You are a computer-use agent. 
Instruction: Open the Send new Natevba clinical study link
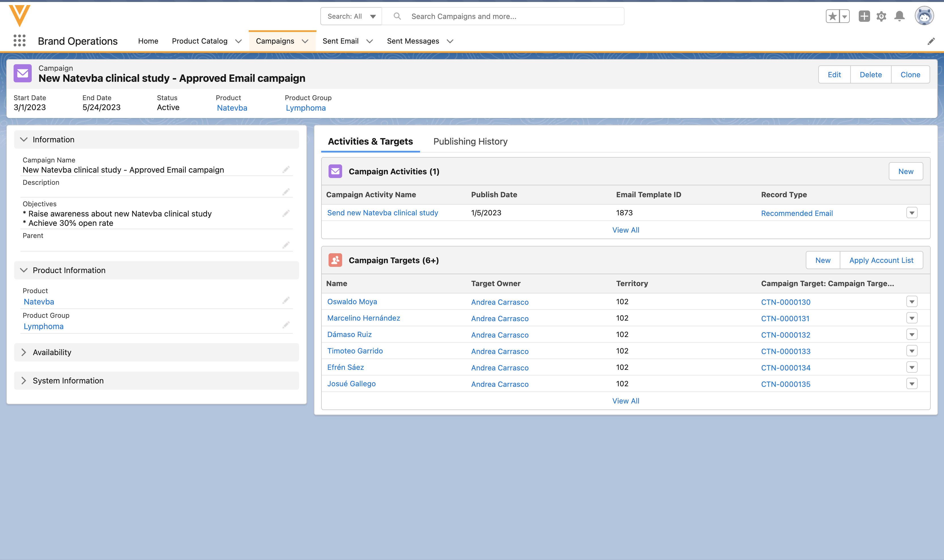point(382,213)
